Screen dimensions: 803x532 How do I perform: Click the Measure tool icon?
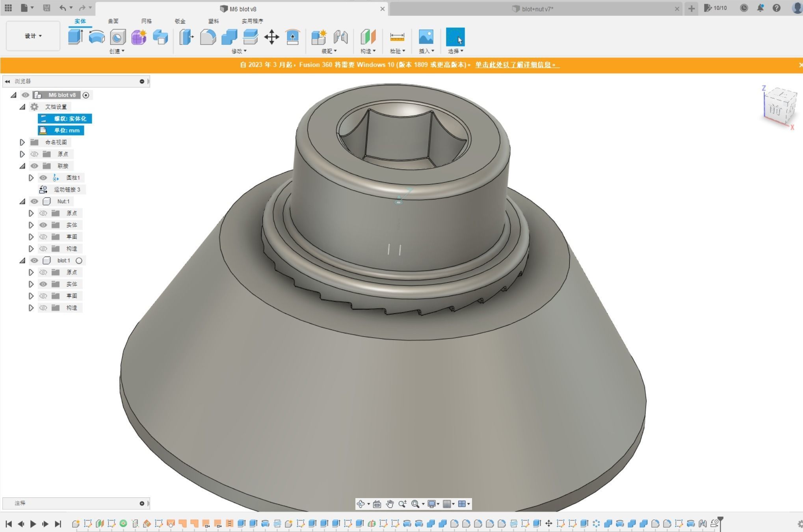397,37
